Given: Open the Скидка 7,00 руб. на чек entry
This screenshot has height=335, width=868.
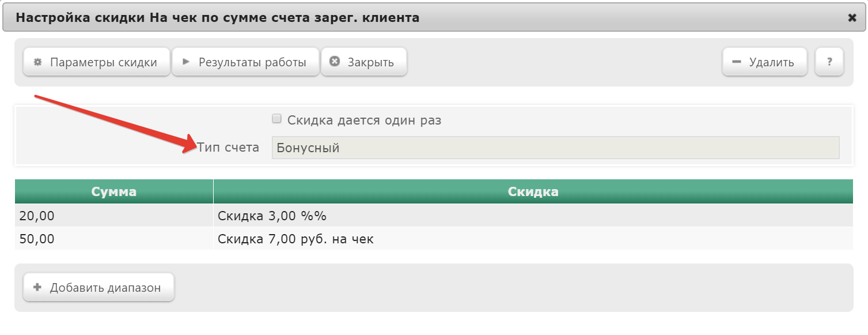Looking at the screenshot, I should tap(295, 239).
